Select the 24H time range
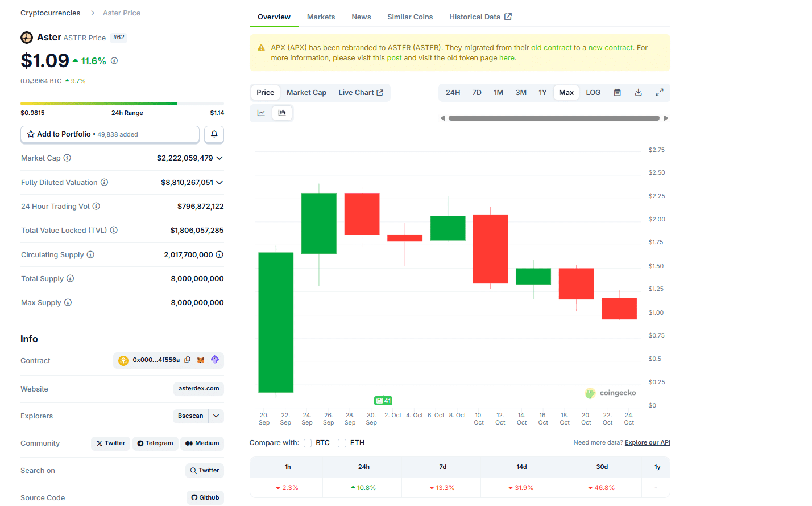 pos(453,92)
